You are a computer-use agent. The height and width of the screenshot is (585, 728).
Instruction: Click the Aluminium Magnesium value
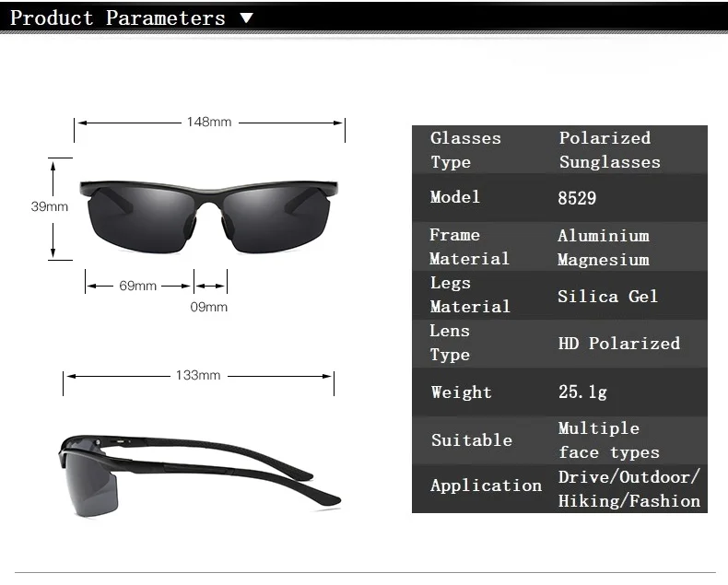pyautogui.click(x=604, y=248)
